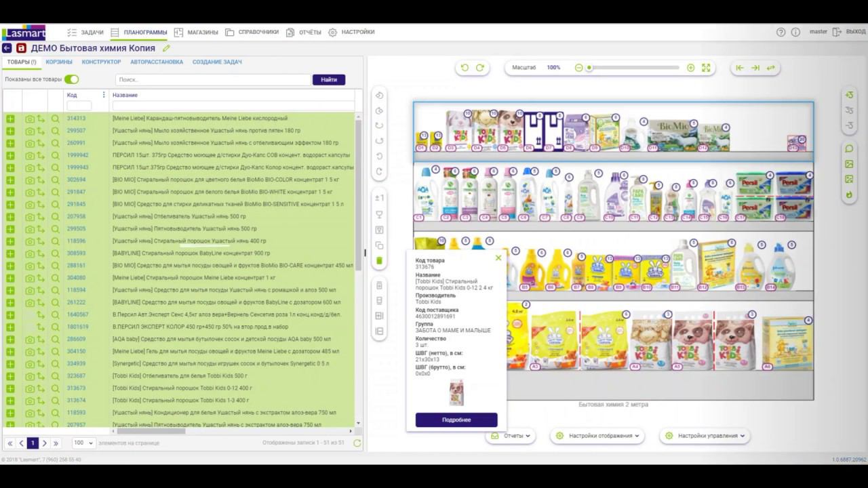Screen dimensions: 868x488
Task: Open the ОТЧЁТЫ menu in the top bar
Action: coord(303,32)
